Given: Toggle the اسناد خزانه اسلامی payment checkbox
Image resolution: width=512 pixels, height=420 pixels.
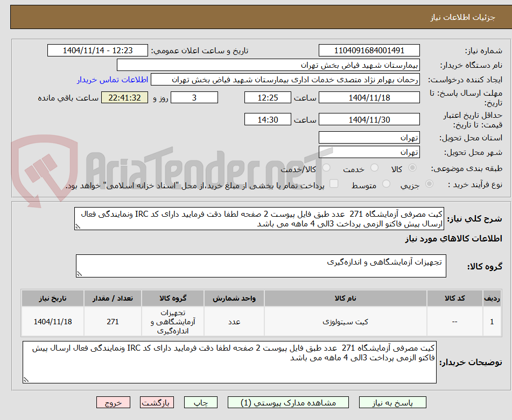Looking at the screenshot, I should point(334,183).
